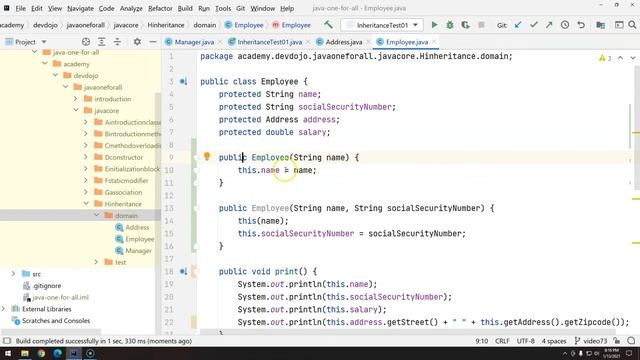The width and height of the screenshot is (640, 360).
Task: Open the InheritanceTest01 run configuration dropdown
Action: click(x=382, y=25)
